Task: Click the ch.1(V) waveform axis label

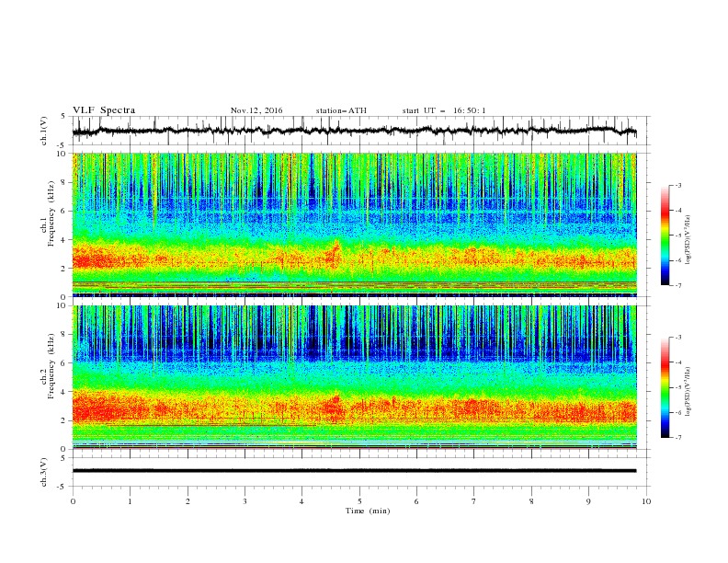Action: click(44, 131)
